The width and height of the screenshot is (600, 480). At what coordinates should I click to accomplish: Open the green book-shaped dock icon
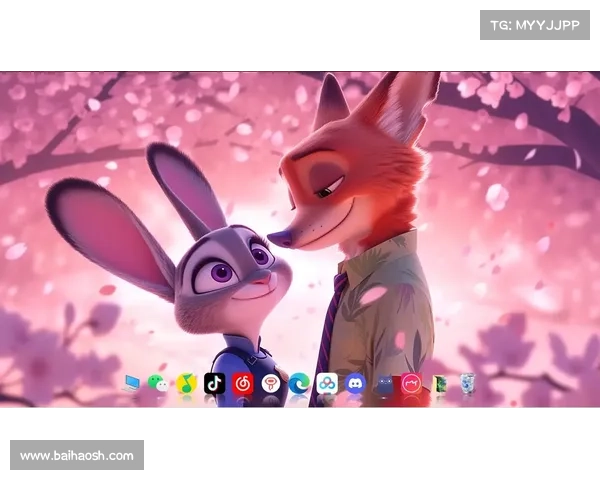point(439,383)
